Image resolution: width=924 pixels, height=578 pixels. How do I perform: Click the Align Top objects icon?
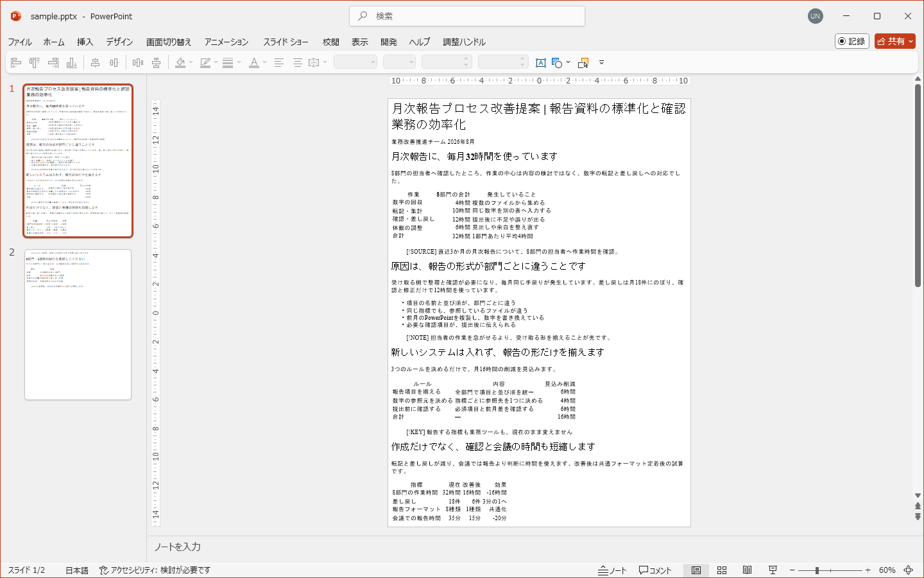pyautogui.click(x=35, y=62)
